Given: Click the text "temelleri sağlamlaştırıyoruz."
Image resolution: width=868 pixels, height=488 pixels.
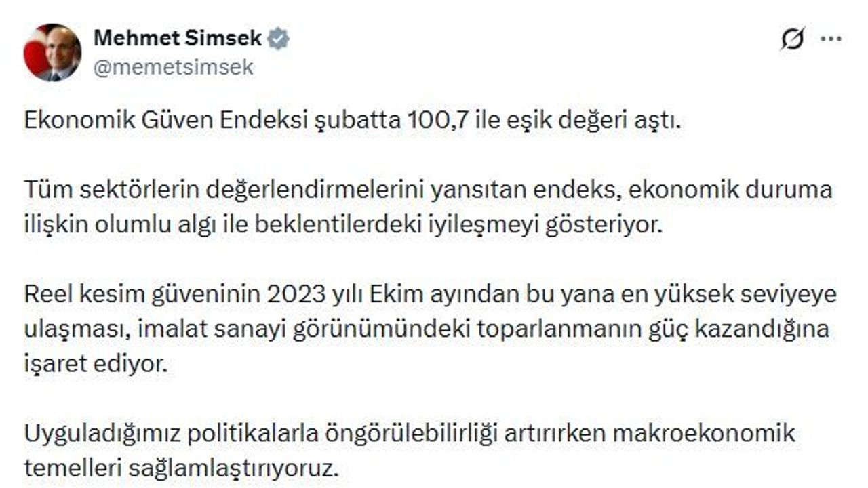Looking at the screenshot, I should [180, 468].
